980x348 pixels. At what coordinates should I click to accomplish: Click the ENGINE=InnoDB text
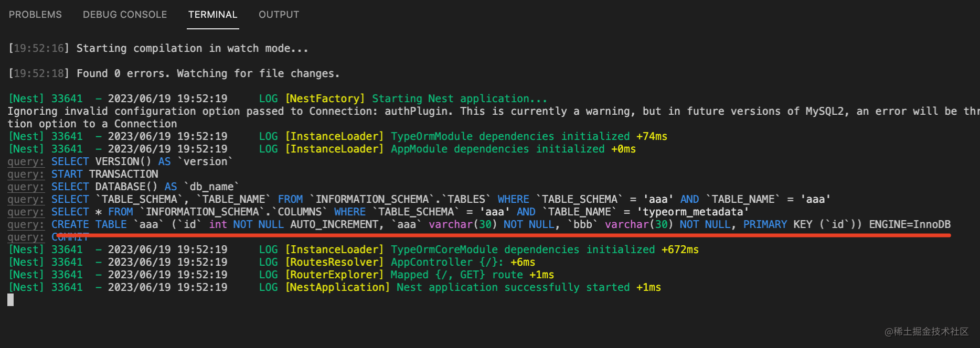click(x=909, y=224)
